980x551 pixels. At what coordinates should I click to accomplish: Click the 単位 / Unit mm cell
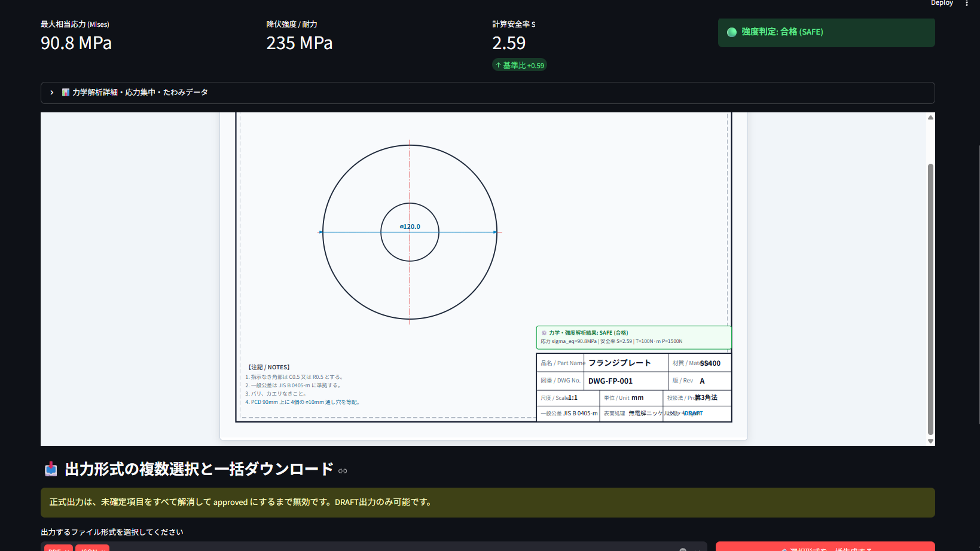(631, 397)
